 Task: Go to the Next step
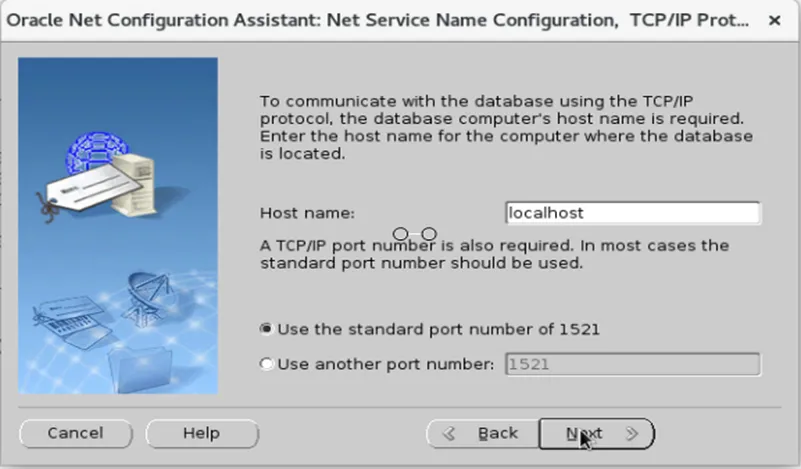tap(596, 434)
